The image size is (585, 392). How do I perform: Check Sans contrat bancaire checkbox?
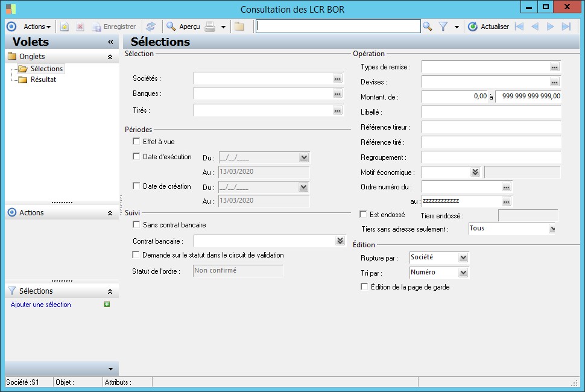136,224
